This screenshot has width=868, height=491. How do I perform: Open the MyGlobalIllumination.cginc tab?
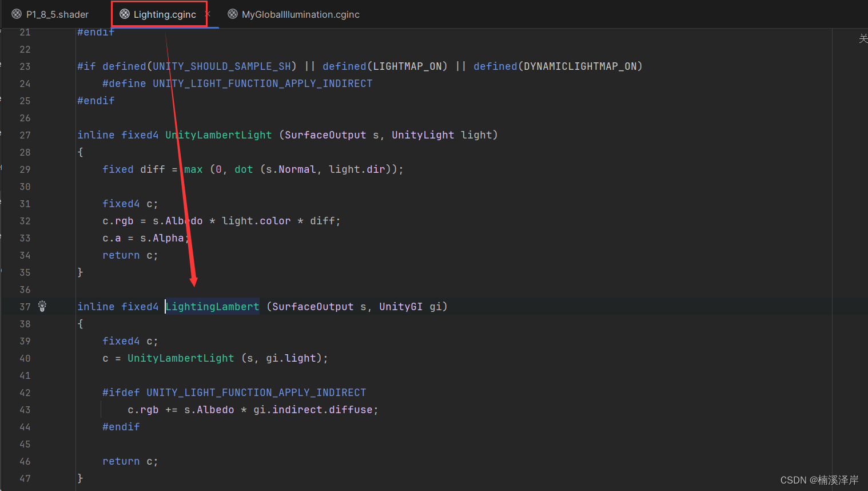(x=300, y=14)
